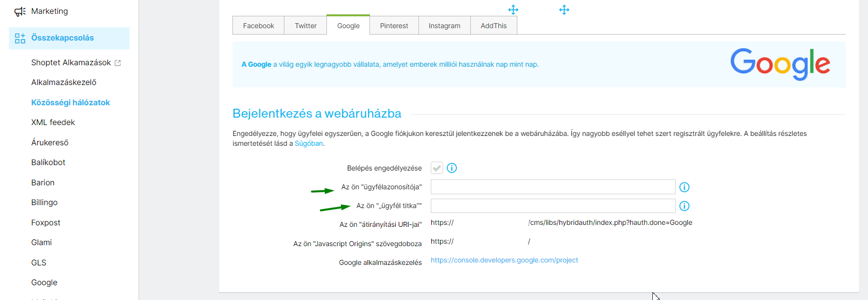
Task: Open GLS in the sidebar
Action: point(39,263)
